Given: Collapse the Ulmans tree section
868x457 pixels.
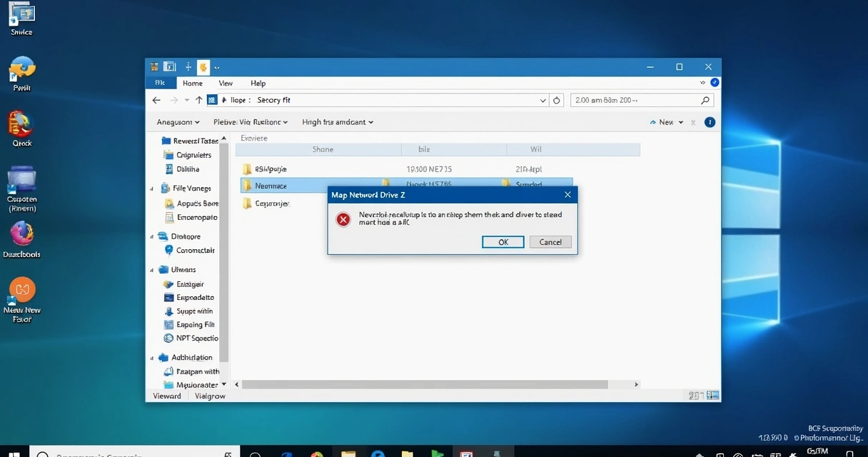Looking at the screenshot, I should [152, 270].
